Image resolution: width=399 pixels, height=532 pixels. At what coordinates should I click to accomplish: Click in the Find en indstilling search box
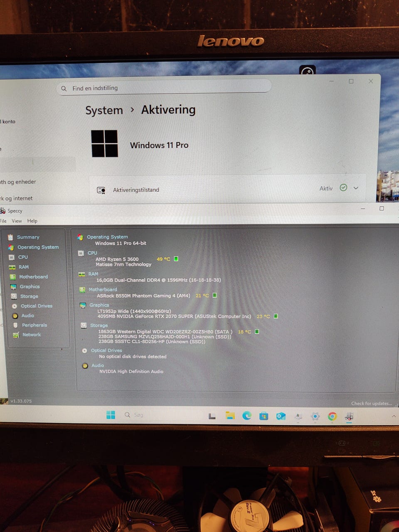[x=164, y=88]
